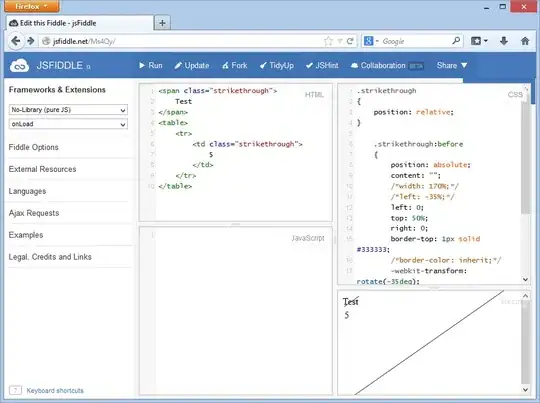Open the history dropdown arrow in address bar

point(340,41)
